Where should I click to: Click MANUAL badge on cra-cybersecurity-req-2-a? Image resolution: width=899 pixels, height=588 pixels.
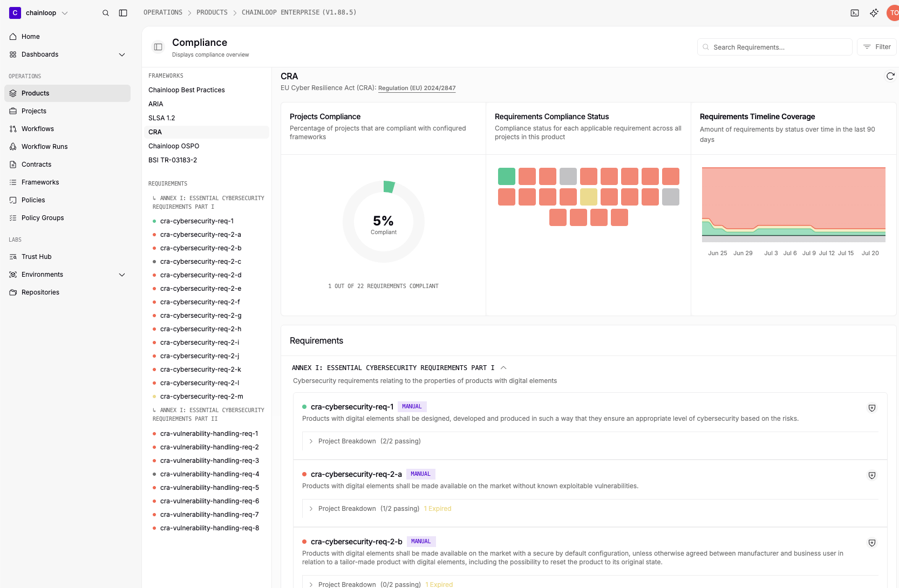point(421,474)
